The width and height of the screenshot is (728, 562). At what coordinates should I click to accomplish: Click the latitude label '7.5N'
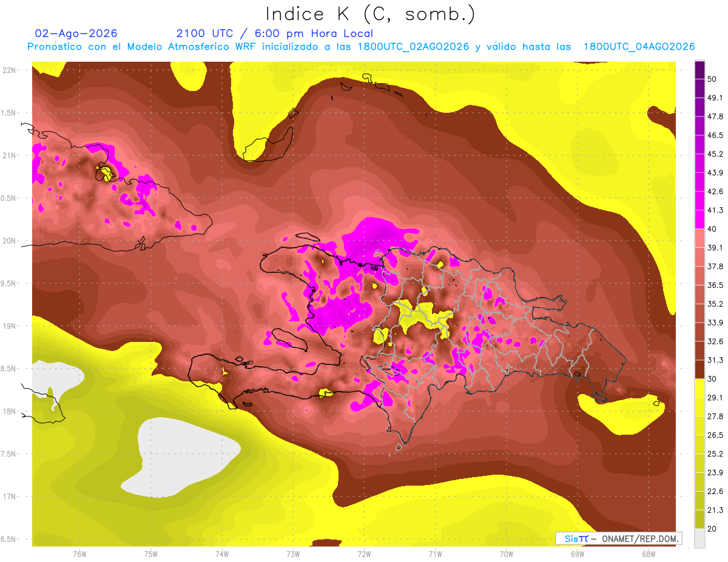point(9,454)
